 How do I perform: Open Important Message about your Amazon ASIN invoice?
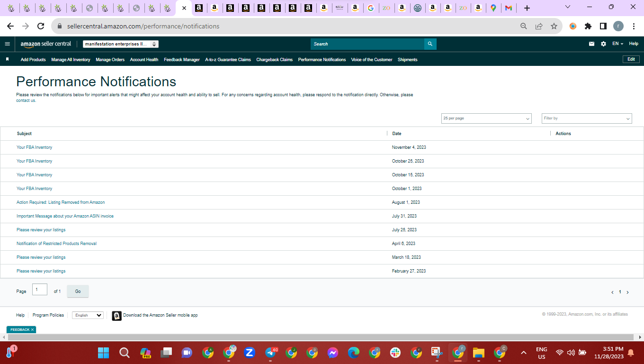65,216
